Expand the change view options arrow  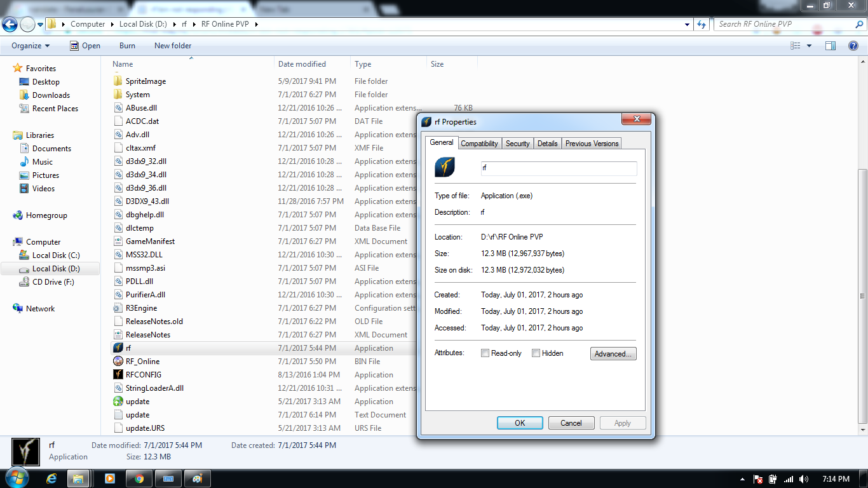[x=809, y=46]
